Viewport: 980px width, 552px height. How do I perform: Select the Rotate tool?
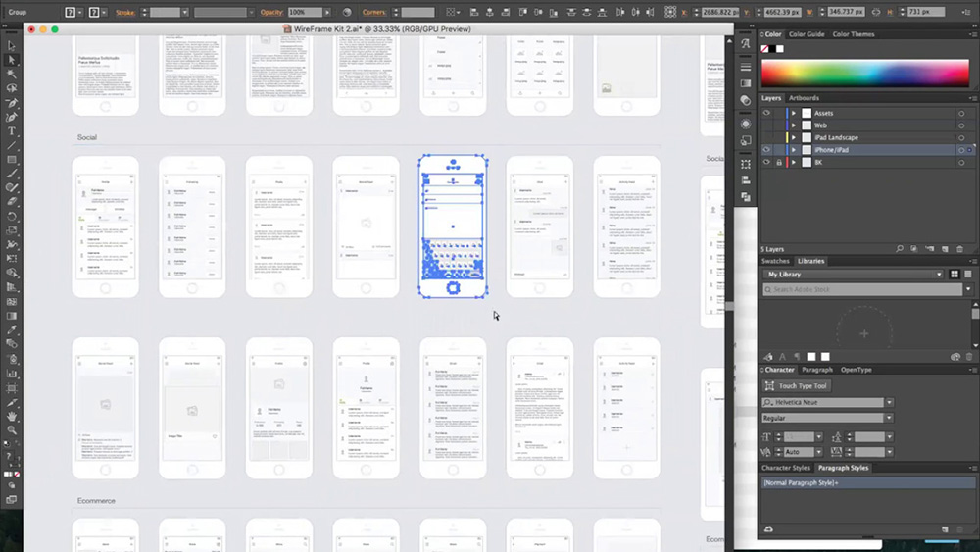pyautogui.click(x=11, y=217)
